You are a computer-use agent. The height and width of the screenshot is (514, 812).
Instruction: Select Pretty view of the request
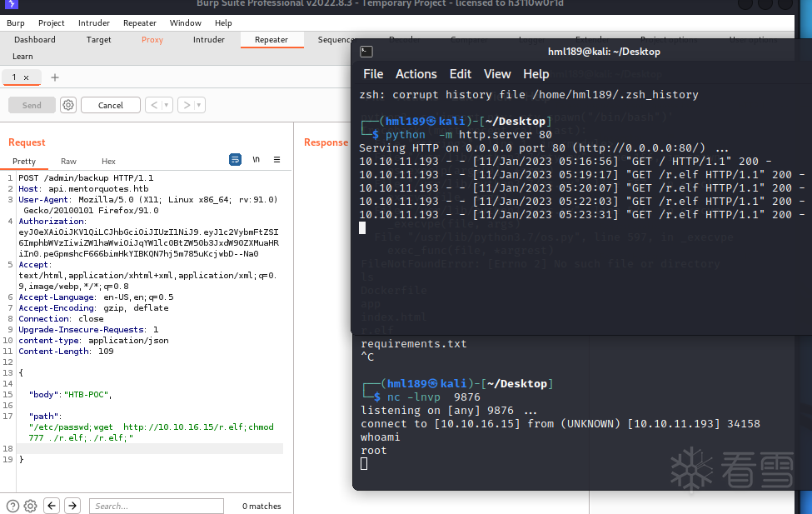coord(24,161)
